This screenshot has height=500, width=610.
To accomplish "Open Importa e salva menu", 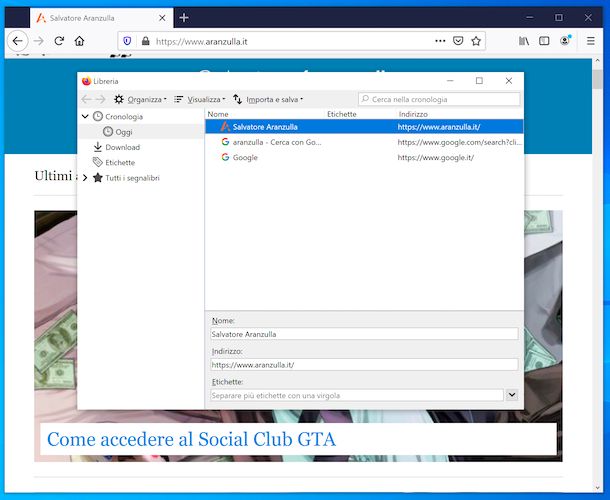I will (x=268, y=99).
